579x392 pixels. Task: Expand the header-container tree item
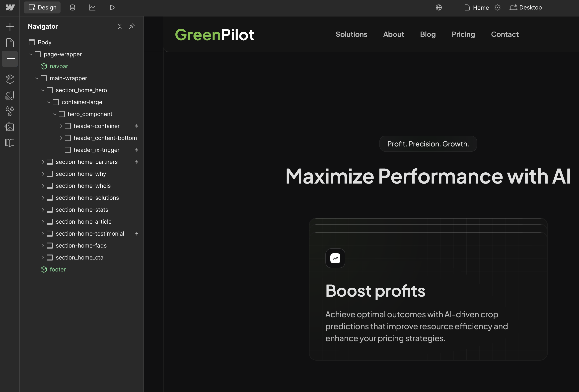point(61,126)
